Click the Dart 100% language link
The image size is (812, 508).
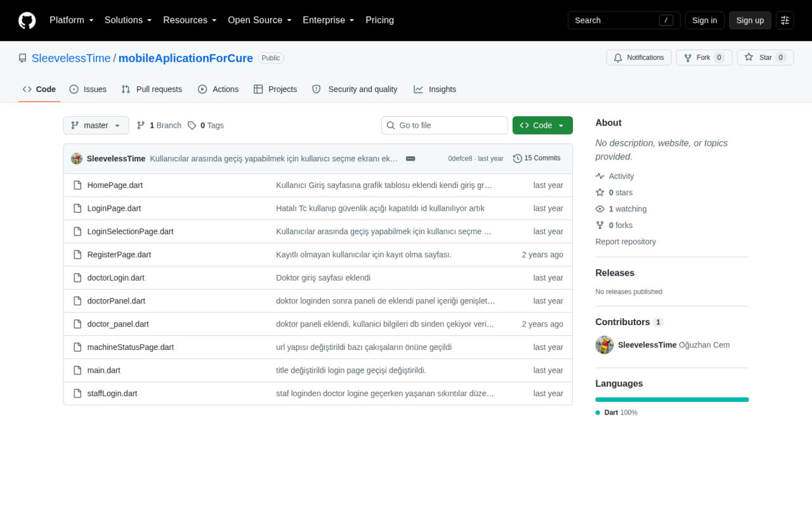(617, 413)
